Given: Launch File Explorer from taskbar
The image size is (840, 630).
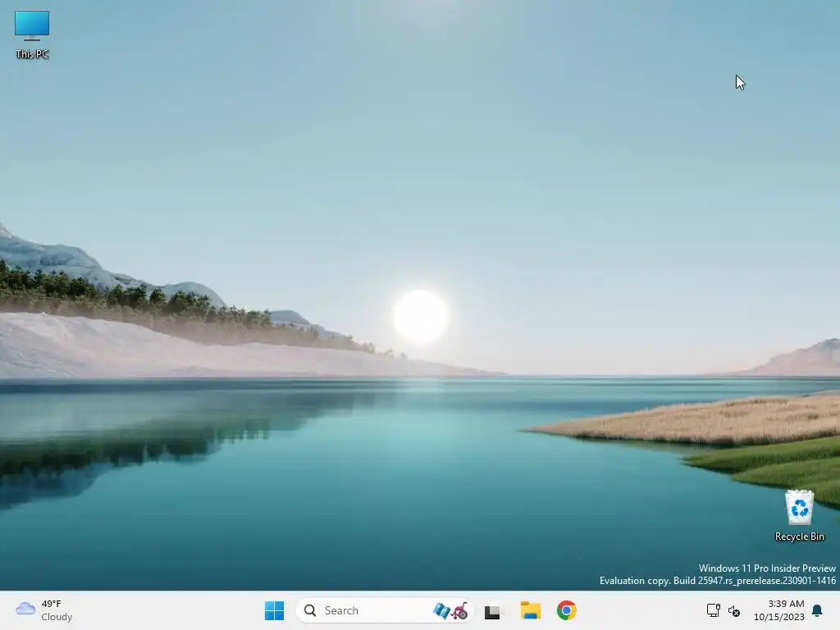Looking at the screenshot, I should [x=531, y=610].
